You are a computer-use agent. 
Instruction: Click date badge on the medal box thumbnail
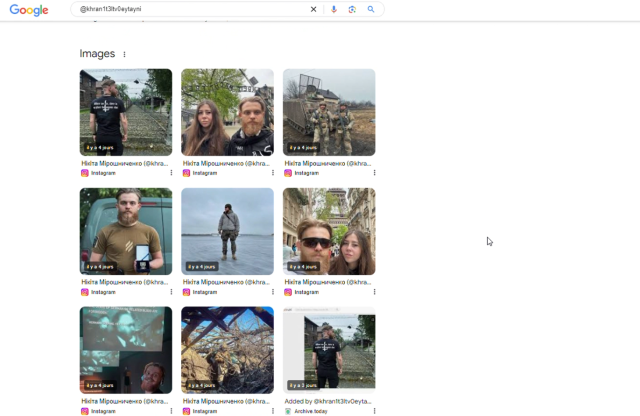coord(100,266)
